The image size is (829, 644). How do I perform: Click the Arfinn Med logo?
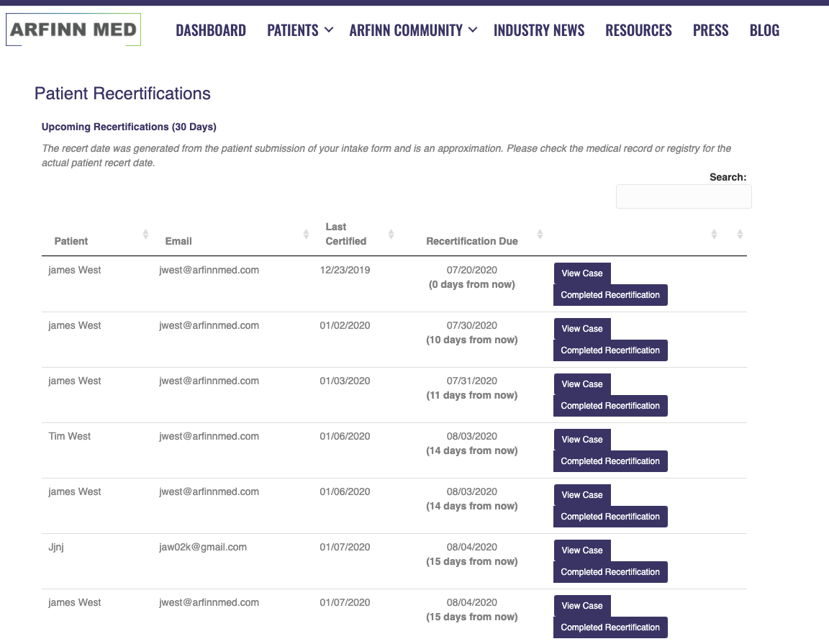[73, 30]
